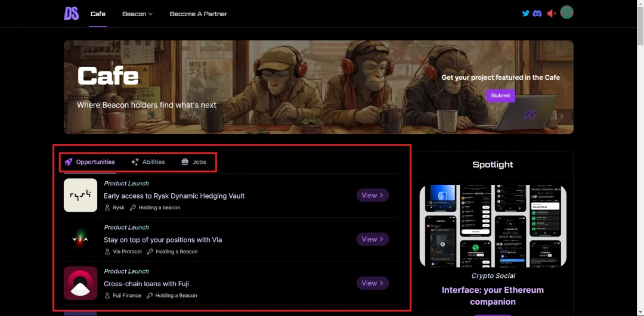Screen dimensions: 644x316
Task: Click the Fuji Finance logo
Action: click(80, 283)
